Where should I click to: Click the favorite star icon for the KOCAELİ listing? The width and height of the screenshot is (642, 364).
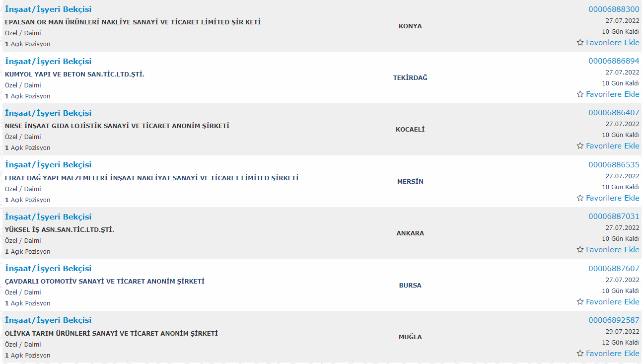pyautogui.click(x=580, y=146)
